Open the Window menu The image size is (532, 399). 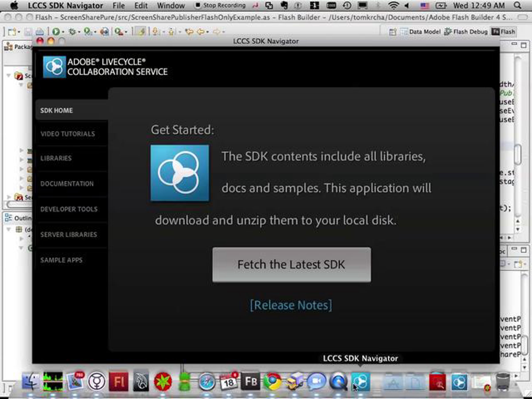tap(171, 6)
